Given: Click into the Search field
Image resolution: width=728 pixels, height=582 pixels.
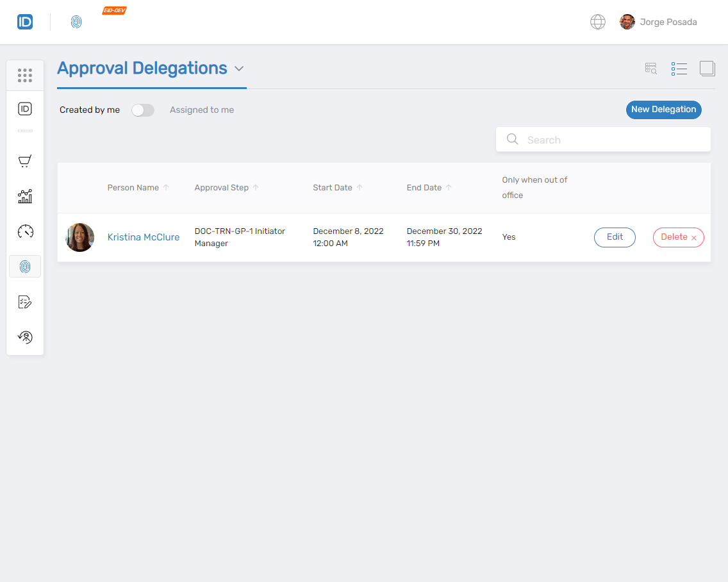Looking at the screenshot, I should pyautogui.click(x=609, y=140).
